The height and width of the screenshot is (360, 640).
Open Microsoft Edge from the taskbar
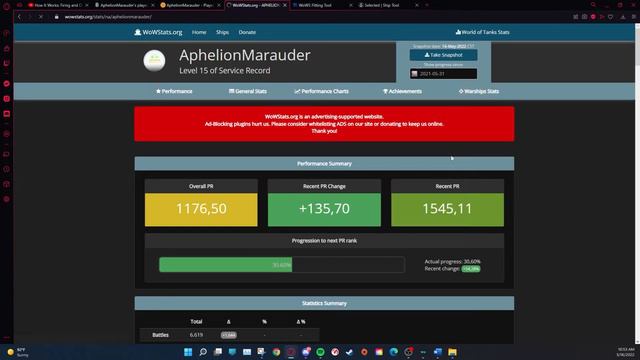click(x=393, y=352)
